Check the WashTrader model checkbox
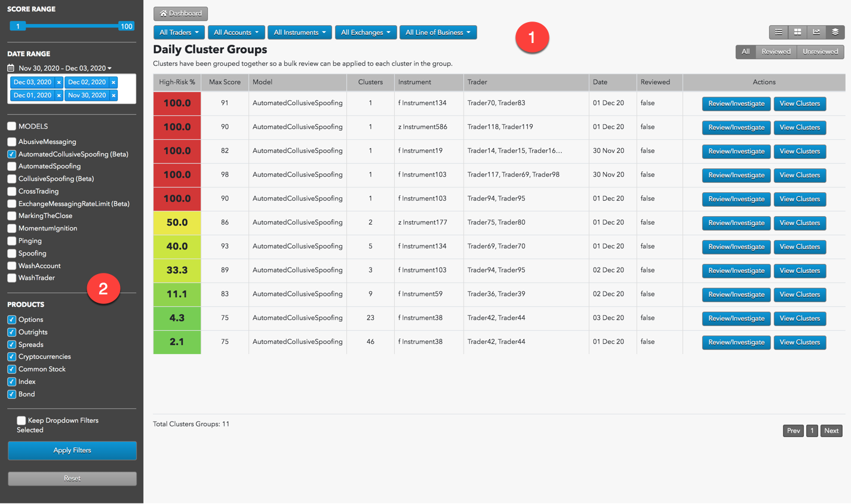 coord(11,278)
